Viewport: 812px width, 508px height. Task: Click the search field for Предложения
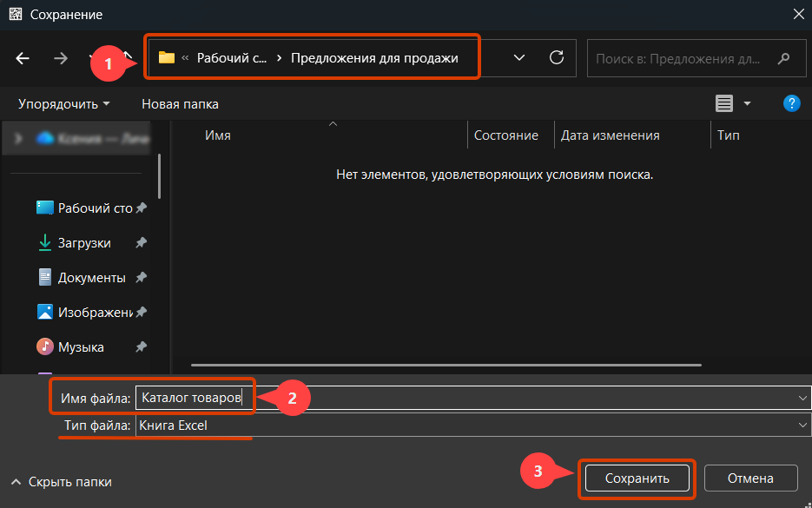click(x=696, y=58)
